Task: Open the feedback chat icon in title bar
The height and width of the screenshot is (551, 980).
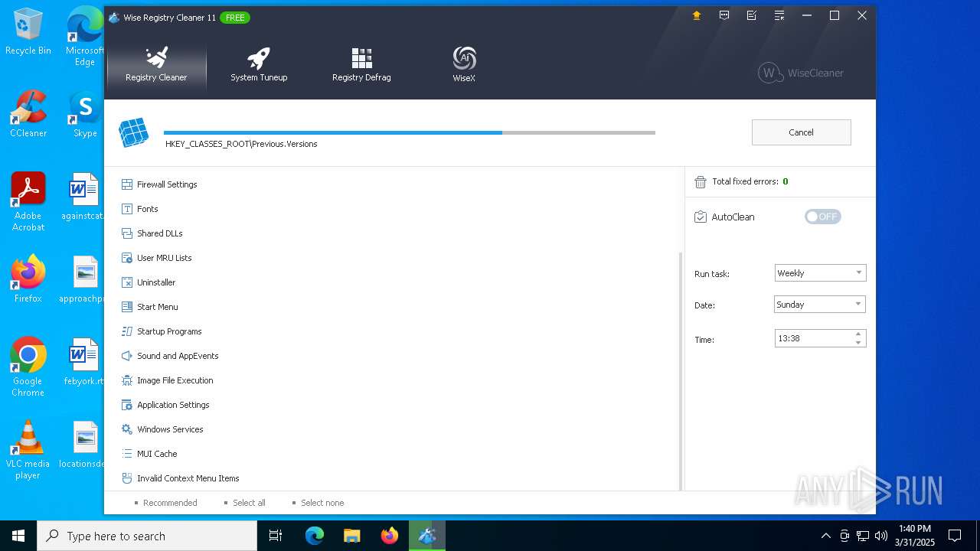Action: (724, 15)
